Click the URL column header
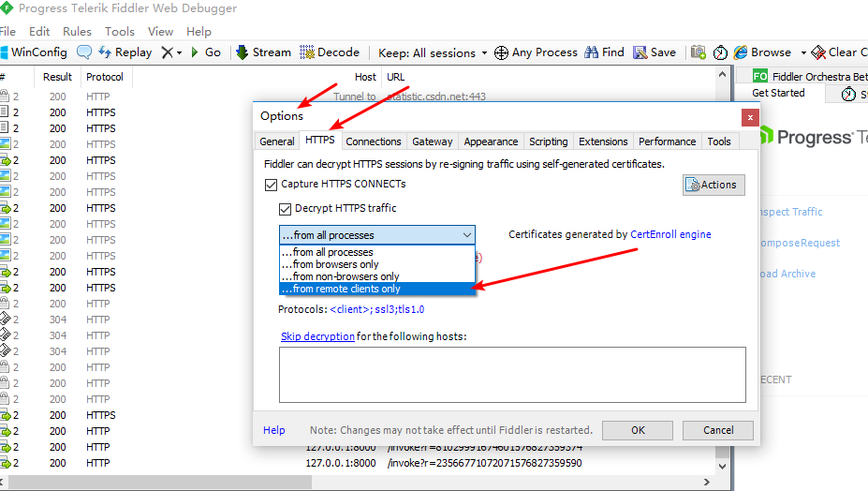 pos(396,77)
